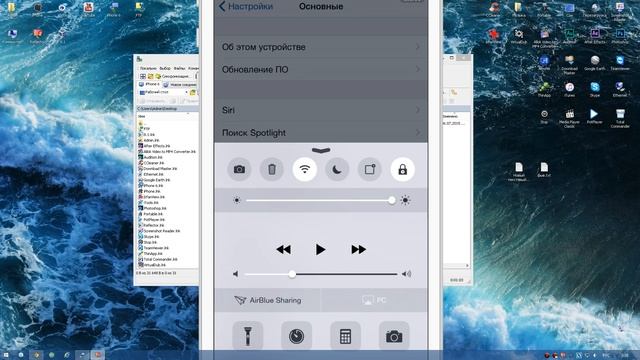Switch to the iPhone 6 tab
This screenshot has width=640, height=360.
click(150, 84)
